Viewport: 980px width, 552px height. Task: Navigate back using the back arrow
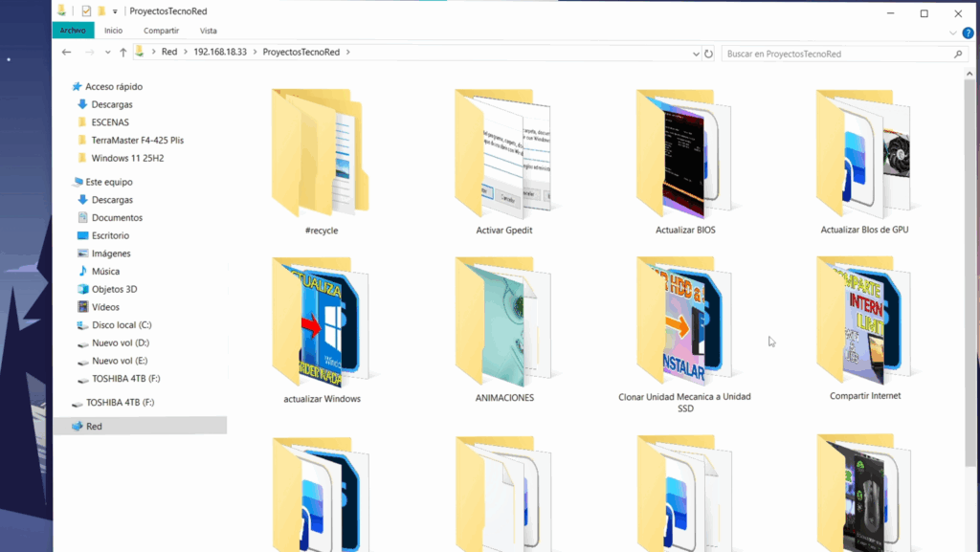(65, 53)
